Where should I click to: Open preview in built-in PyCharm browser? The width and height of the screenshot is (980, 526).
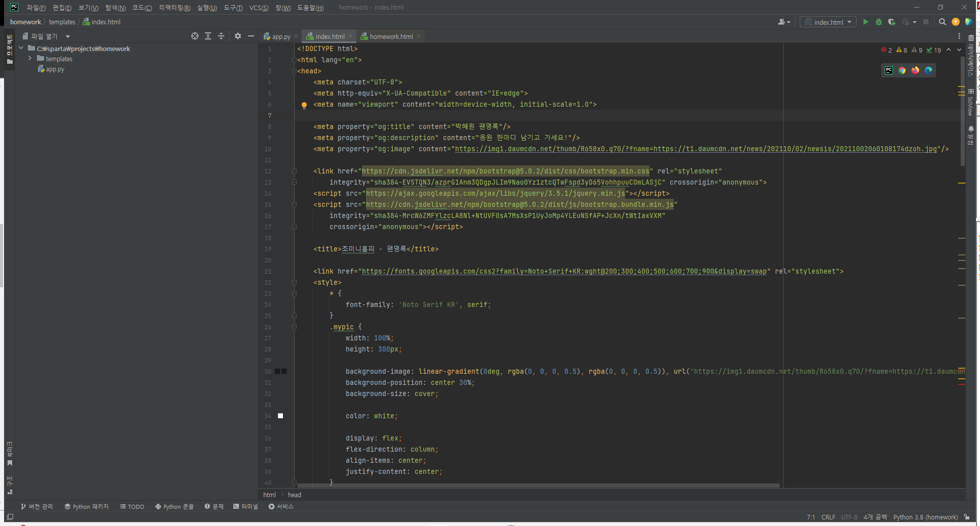point(889,70)
